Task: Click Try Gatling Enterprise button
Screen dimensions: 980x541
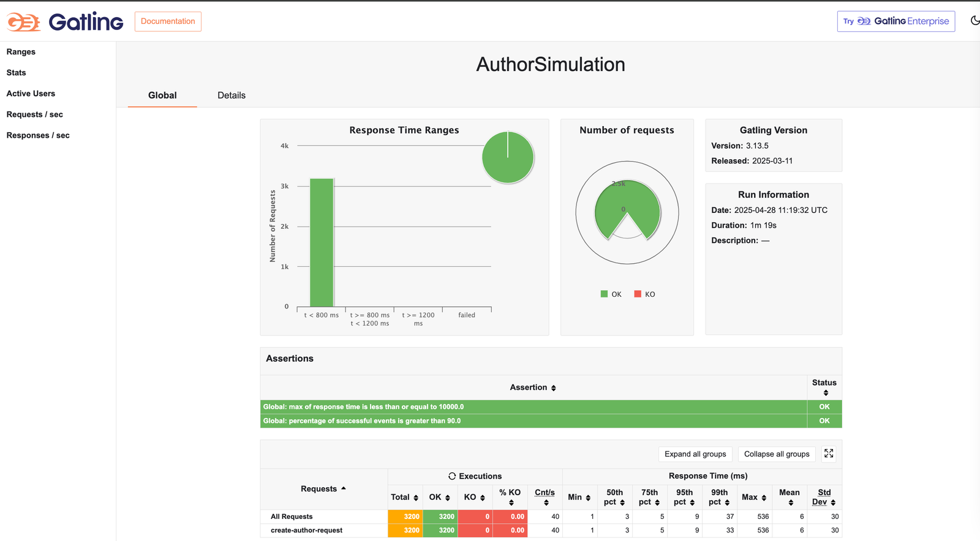Action: click(895, 21)
